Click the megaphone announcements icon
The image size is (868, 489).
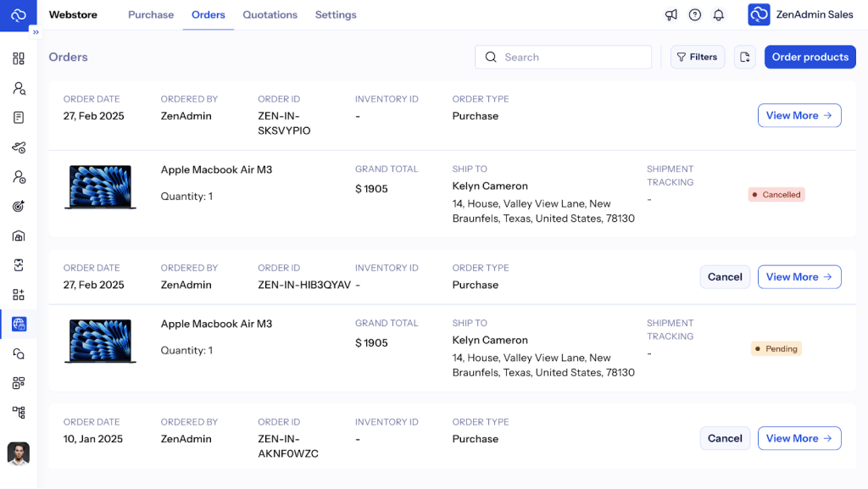pyautogui.click(x=671, y=15)
